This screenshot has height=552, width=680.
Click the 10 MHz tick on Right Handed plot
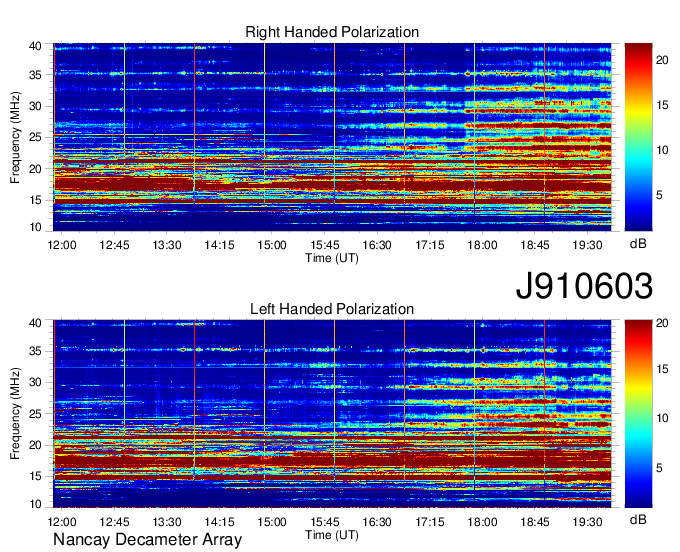point(35,227)
